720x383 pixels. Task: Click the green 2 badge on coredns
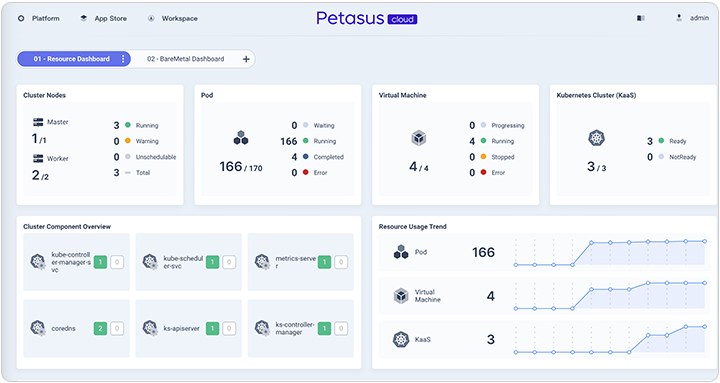(100, 328)
